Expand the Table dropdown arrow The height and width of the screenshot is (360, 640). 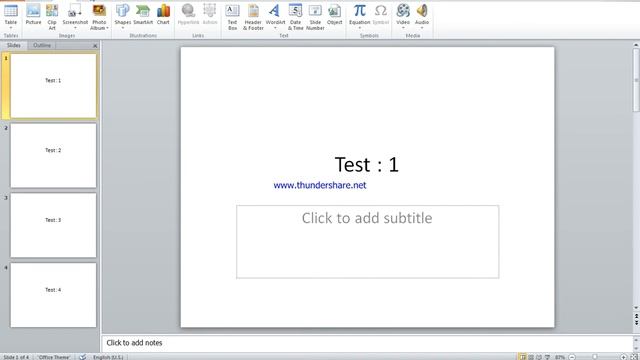(11, 28)
